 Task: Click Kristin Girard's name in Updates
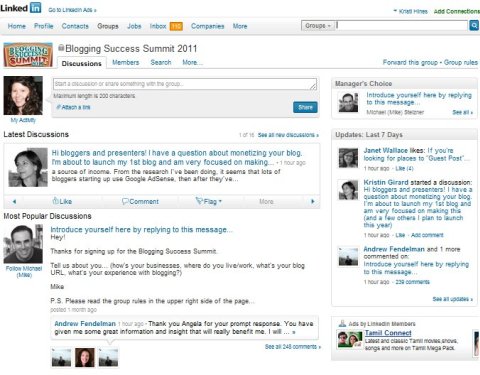[x=386, y=182]
